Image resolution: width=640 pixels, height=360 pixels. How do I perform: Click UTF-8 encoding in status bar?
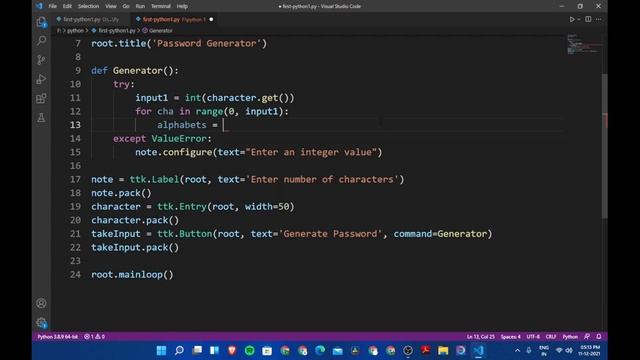pyautogui.click(x=533, y=337)
